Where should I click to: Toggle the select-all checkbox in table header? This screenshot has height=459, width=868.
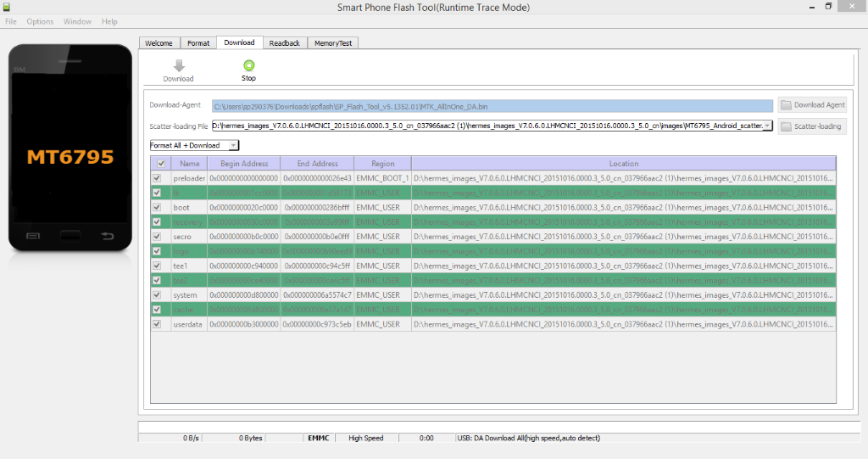pyautogui.click(x=162, y=164)
